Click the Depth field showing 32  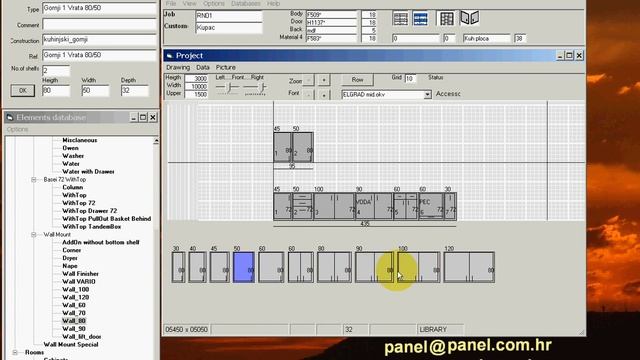(135, 91)
